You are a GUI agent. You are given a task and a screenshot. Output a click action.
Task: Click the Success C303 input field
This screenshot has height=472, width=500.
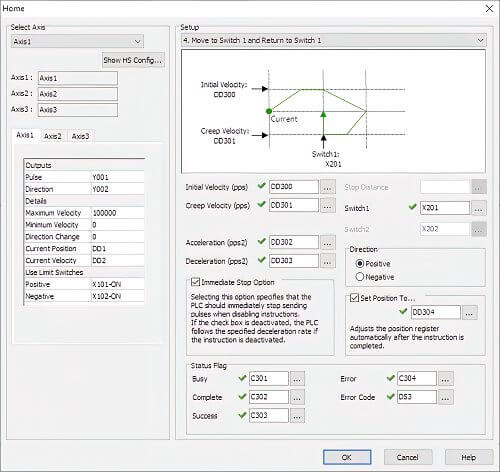tap(269, 416)
